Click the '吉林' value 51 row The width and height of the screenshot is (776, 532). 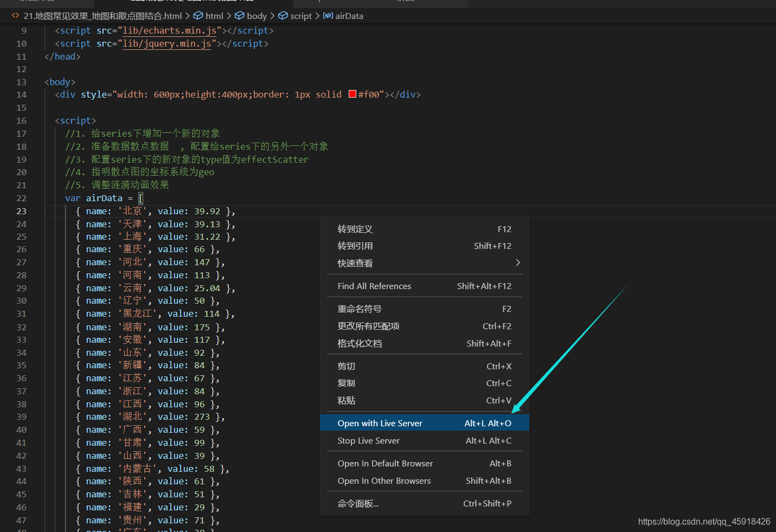pyautogui.click(x=147, y=494)
